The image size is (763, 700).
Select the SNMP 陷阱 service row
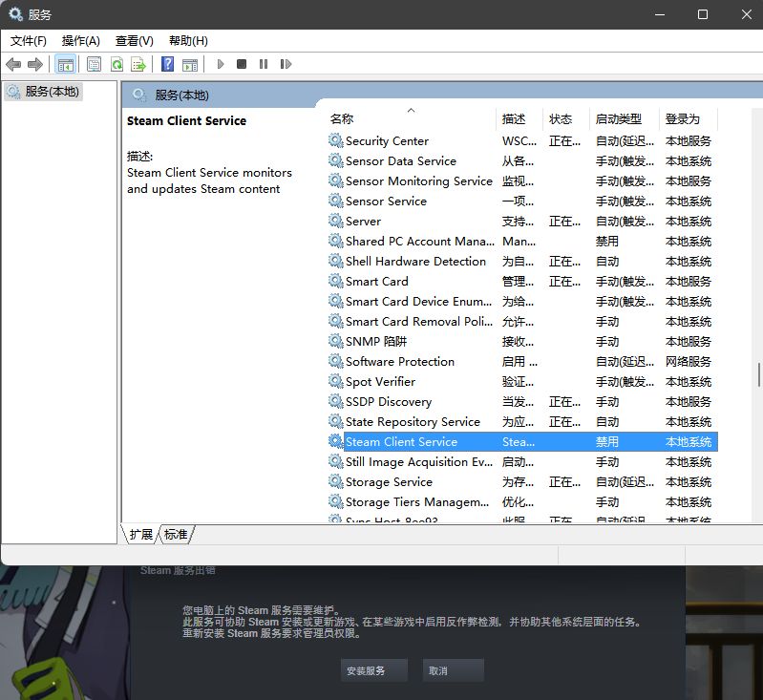[x=522, y=341]
